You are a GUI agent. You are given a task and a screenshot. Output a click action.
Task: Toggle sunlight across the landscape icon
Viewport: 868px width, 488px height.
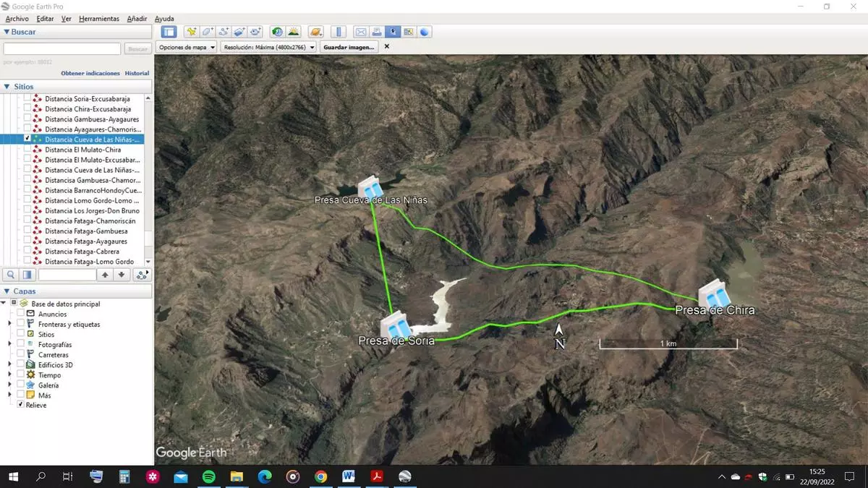[x=293, y=32]
